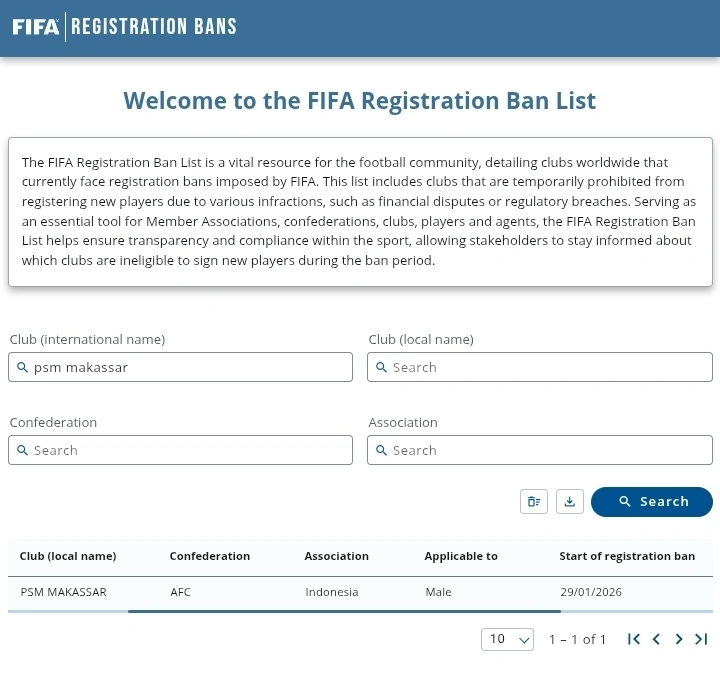Viewport: 720px width, 678px height.
Task: Click the Indonesia association cell
Action: [x=332, y=592]
